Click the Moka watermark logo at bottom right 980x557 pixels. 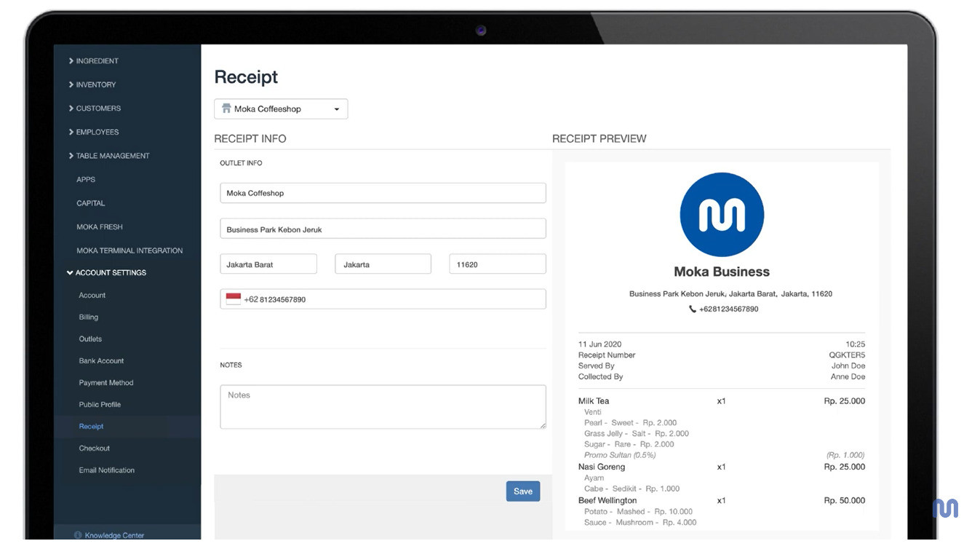tap(945, 508)
